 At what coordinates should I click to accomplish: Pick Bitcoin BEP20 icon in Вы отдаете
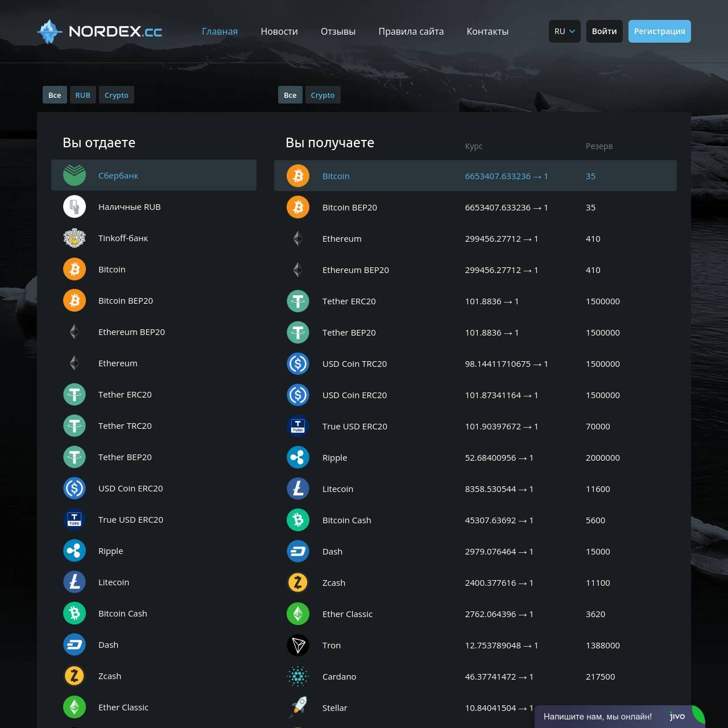click(75, 300)
